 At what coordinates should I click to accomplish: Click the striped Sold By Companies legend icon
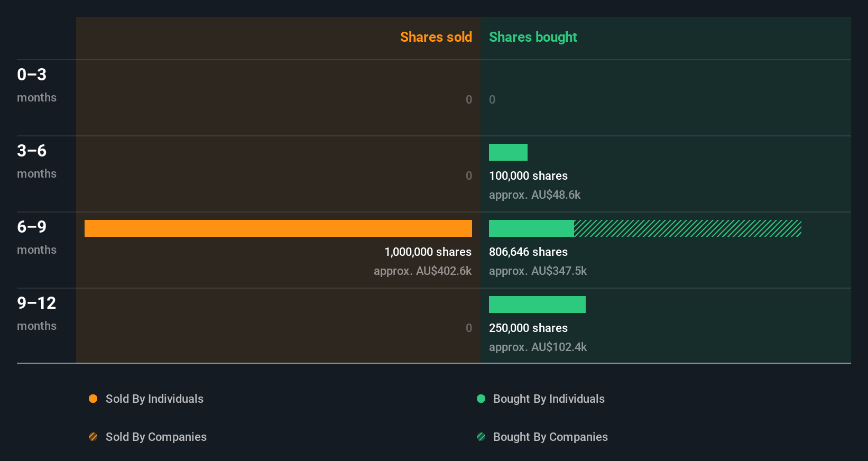(93, 437)
